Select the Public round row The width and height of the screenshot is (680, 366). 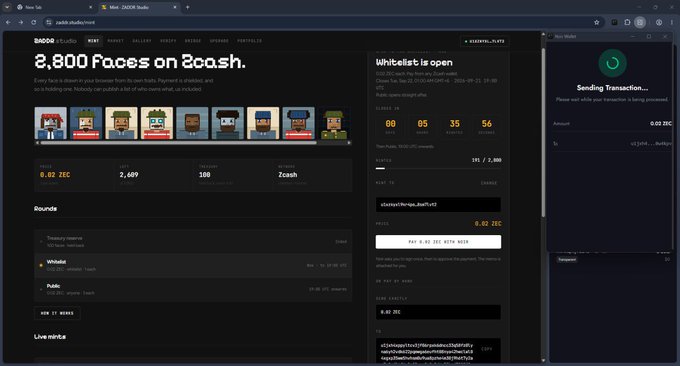point(193,289)
